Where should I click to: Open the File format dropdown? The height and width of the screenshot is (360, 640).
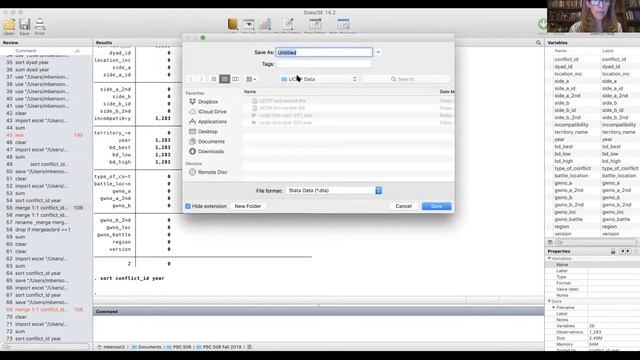click(334, 191)
